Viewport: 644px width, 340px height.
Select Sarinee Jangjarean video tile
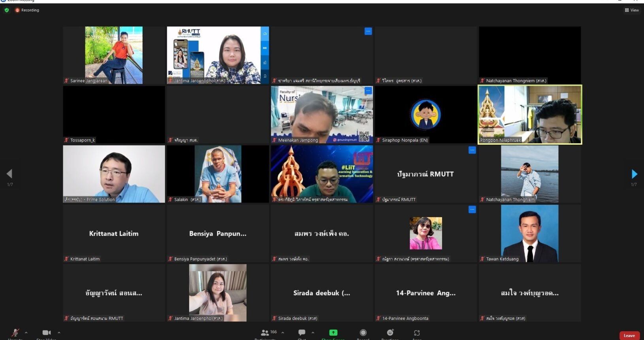114,55
